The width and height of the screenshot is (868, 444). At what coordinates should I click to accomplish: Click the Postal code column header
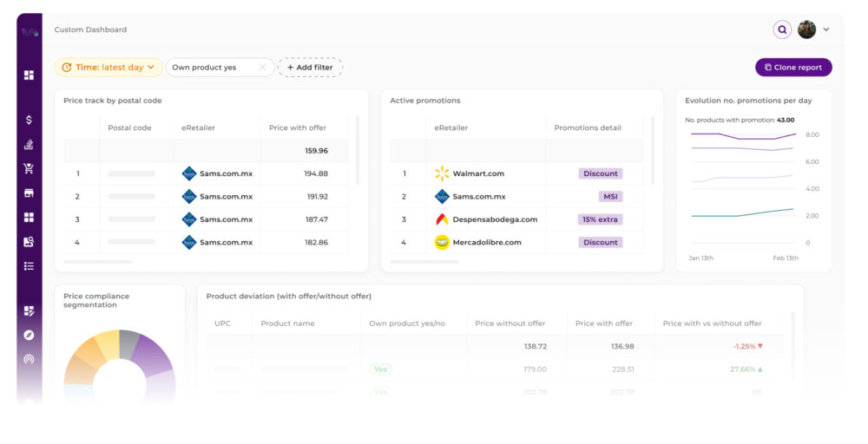point(129,127)
